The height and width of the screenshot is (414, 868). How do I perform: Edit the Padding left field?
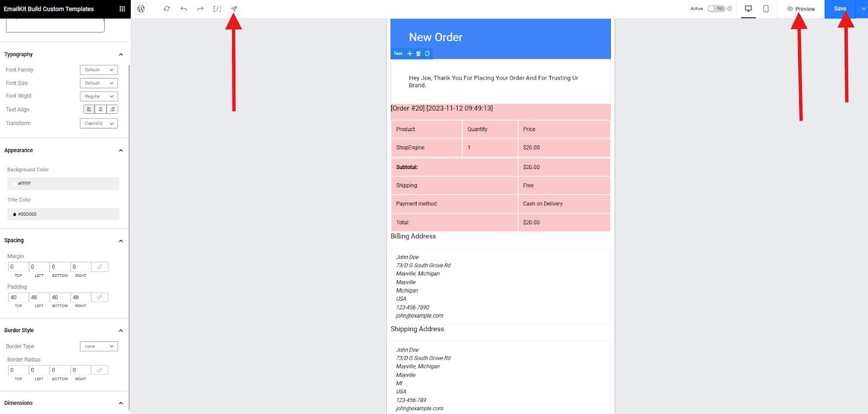pyautogui.click(x=39, y=297)
